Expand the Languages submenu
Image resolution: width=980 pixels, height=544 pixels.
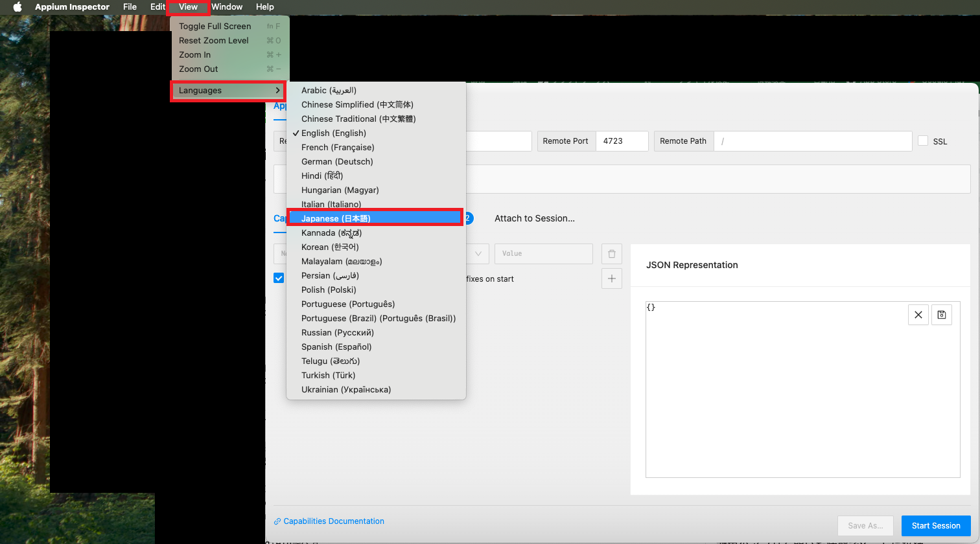point(228,91)
